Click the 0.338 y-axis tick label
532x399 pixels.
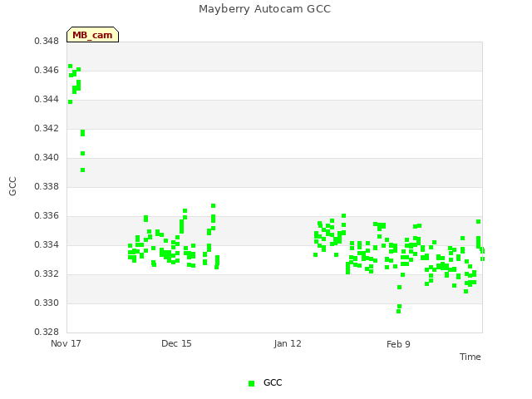coord(47,186)
